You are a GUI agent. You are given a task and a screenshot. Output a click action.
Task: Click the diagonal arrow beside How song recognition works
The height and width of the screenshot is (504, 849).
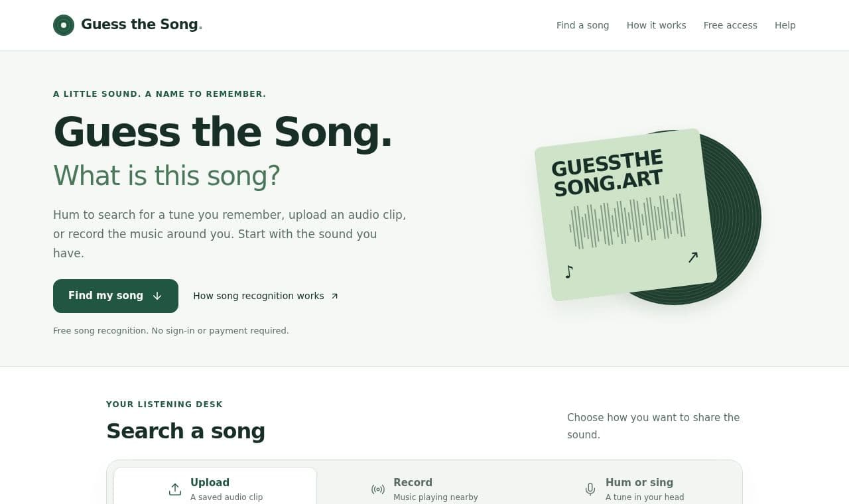(334, 296)
